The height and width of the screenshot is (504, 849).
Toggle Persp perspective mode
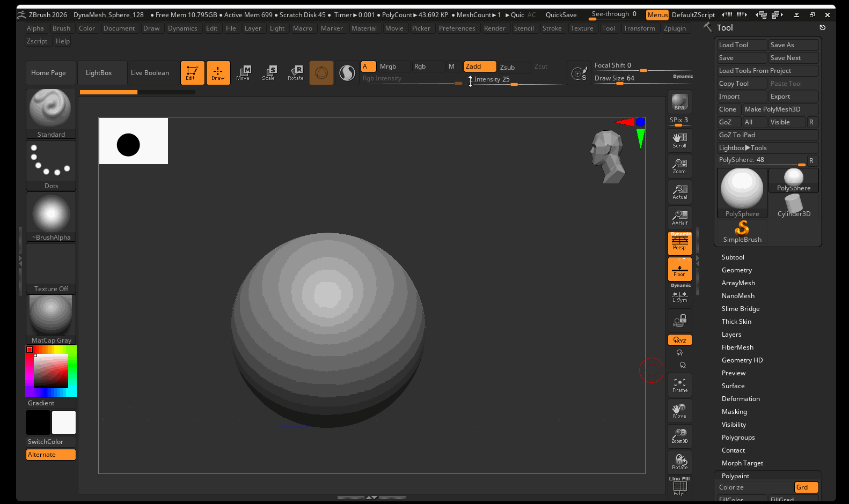coord(679,243)
